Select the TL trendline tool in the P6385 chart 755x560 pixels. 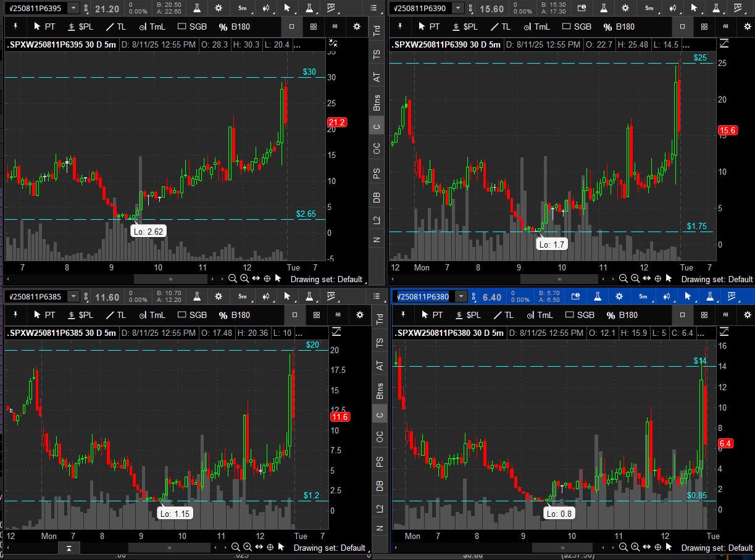pos(115,315)
